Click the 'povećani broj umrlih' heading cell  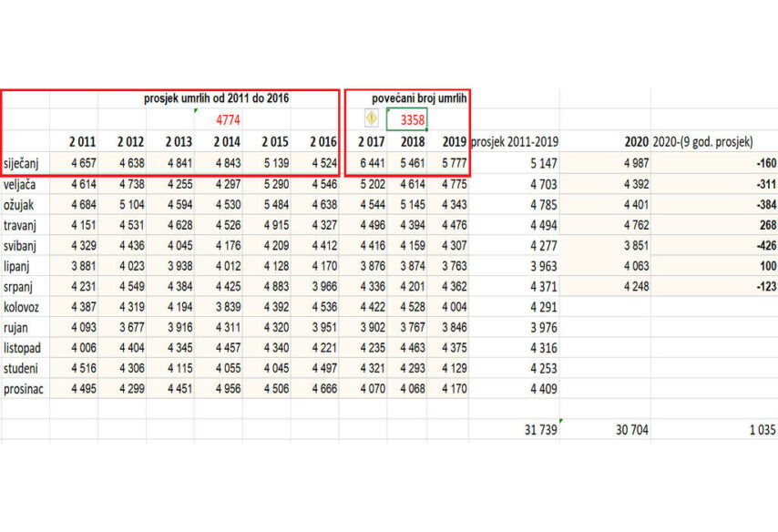pyautogui.click(x=419, y=97)
